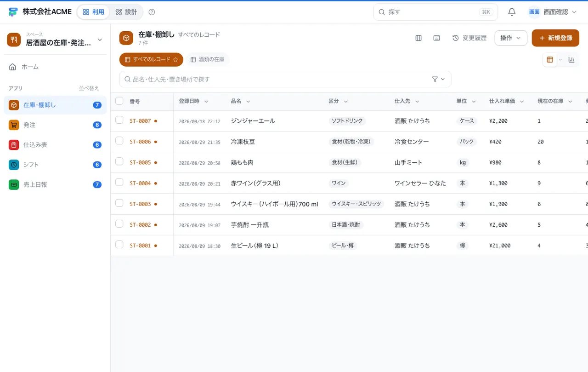Switch to table view icon
The height and width of the screenshot is (372, 588).
[550, 60]
